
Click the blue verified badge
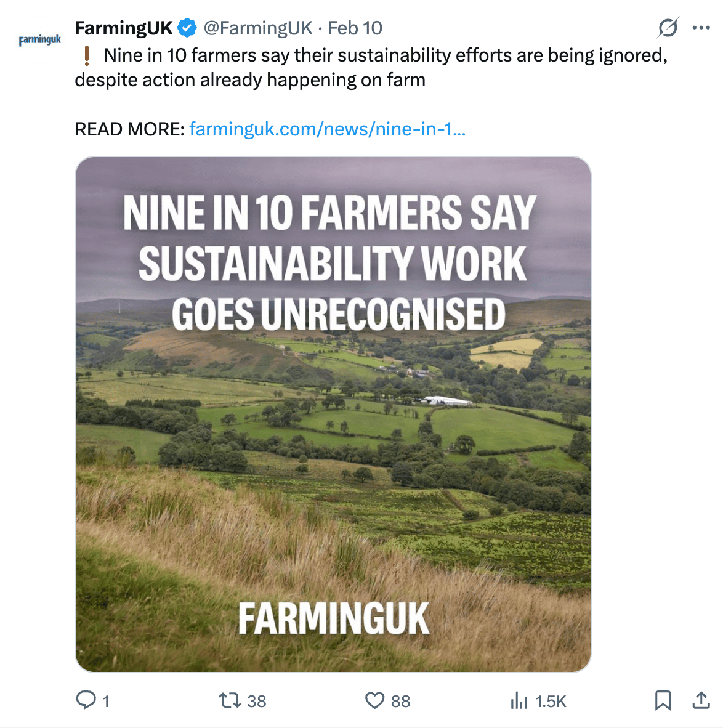(187, 28)
